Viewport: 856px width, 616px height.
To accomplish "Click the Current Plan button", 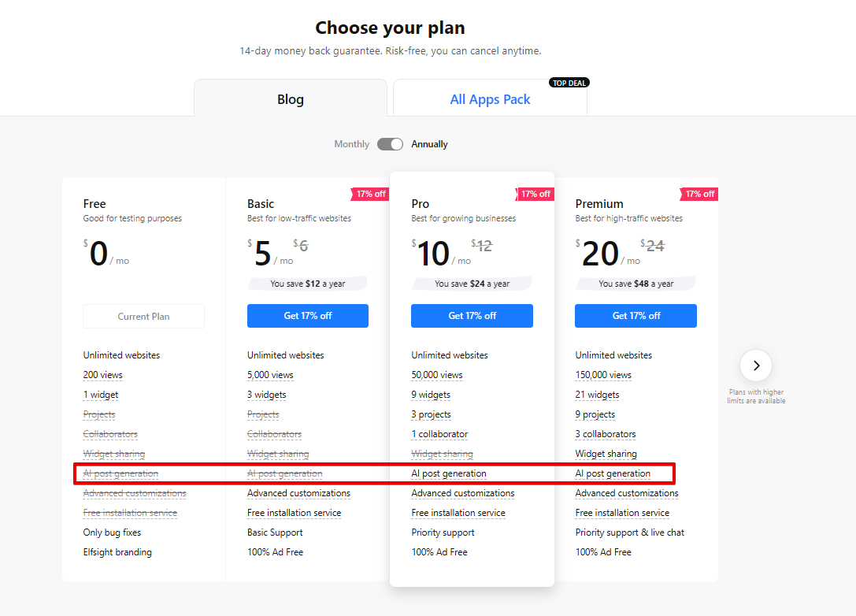I will 143,317.
